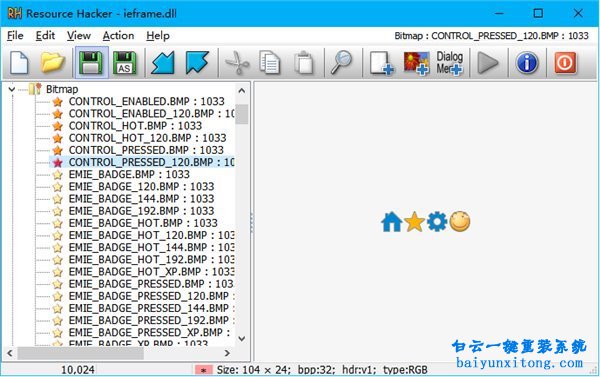Click Bitmap : CONTROL_PRESSED_120.BMP : 1033 header label
The image size is (600, 377).
[x=491, y=36]
